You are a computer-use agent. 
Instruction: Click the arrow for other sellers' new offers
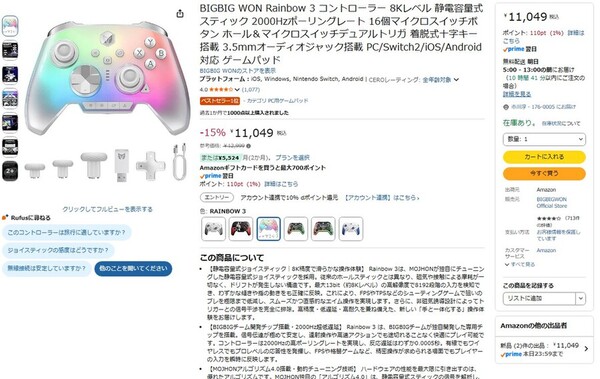(x=586, y=349)
